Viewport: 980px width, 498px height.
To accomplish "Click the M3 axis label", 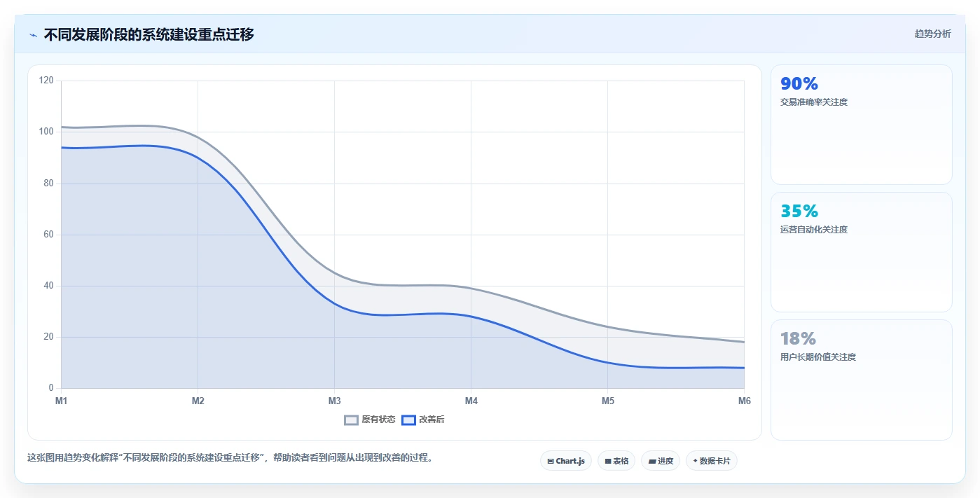I will pos(335,401).
